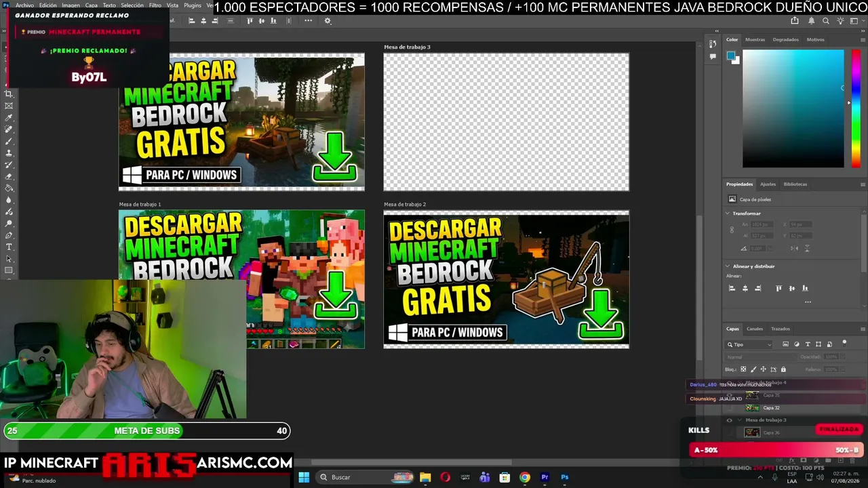Select the Clone Stamp tool
Screen dimensions: 868x488
[9, 153]
